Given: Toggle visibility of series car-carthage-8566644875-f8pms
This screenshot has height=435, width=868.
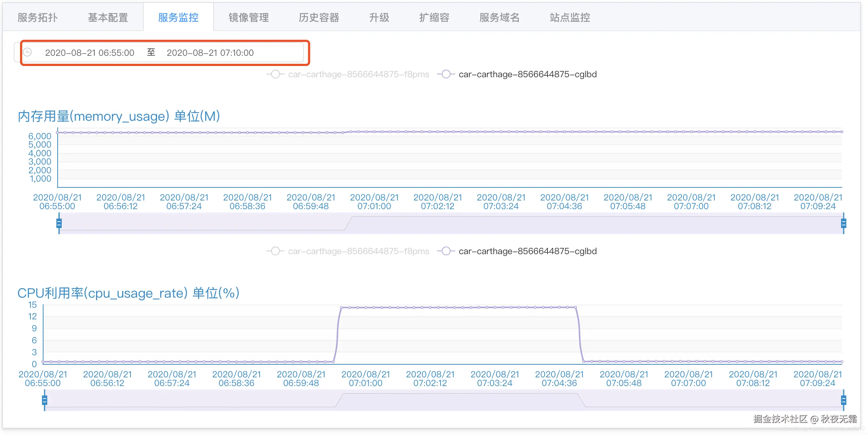Looking at the screenshot, I should (358, 74).
